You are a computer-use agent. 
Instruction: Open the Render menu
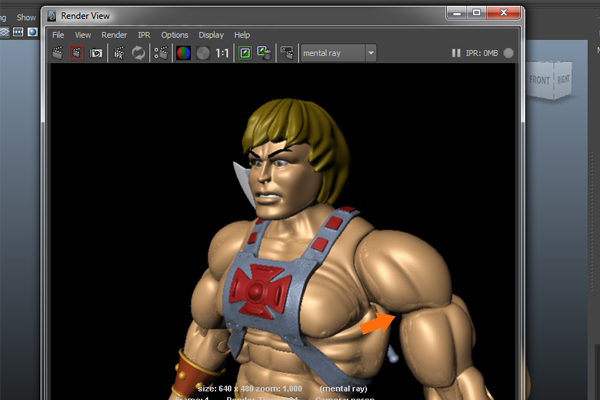[x=114, y=35]
